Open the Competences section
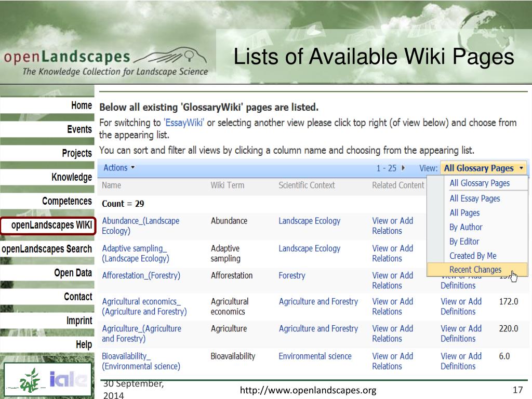 [x=67, y=201]
